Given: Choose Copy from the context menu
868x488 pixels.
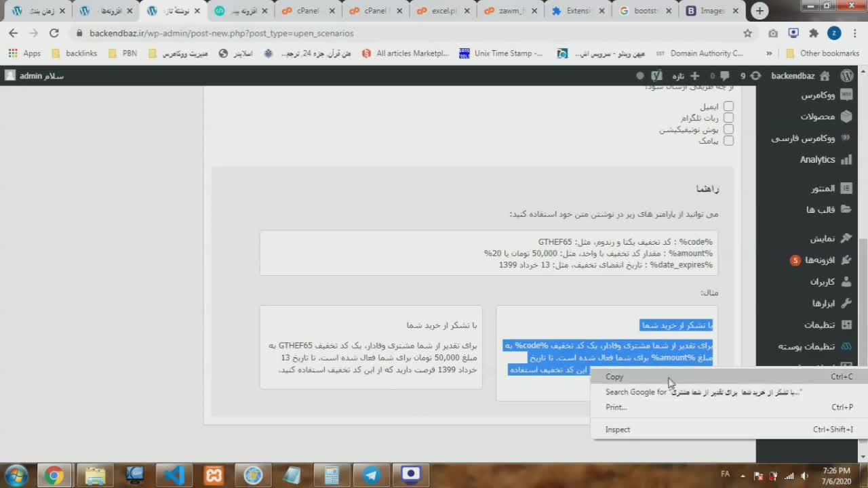Looking at the screenshot, I should pos(614,377).
